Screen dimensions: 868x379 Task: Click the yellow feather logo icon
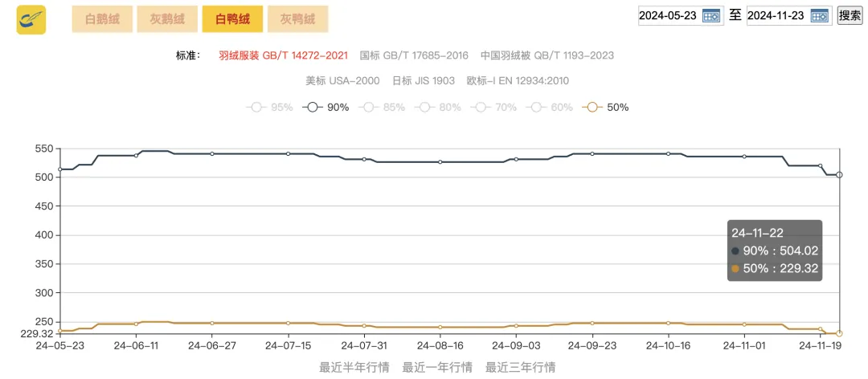click(x=31, y=20)
